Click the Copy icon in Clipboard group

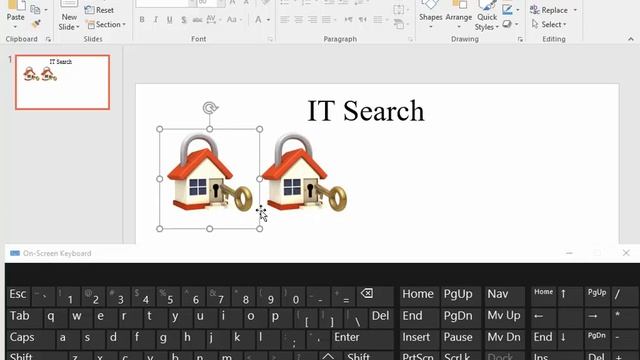point(35,9)
